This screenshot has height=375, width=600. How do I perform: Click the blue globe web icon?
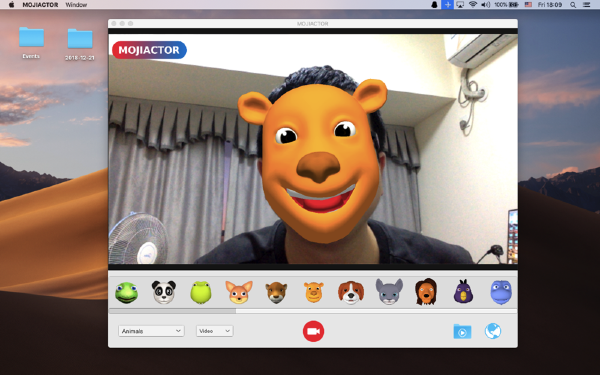493,331
